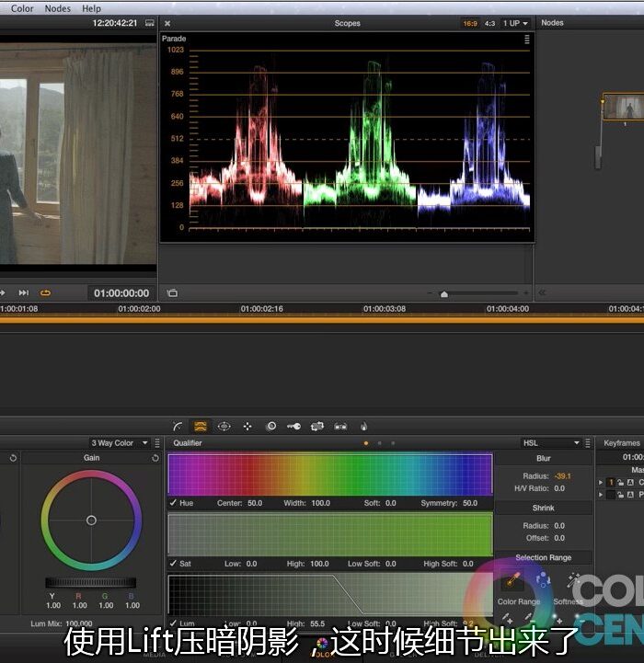
Task: Open the Curves palette icon
Action: (x=178, y=427)
